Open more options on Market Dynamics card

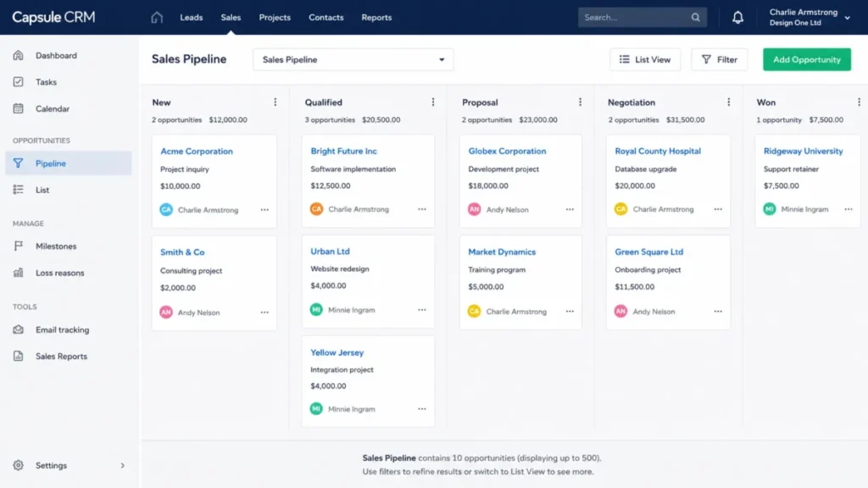[570, 312]
